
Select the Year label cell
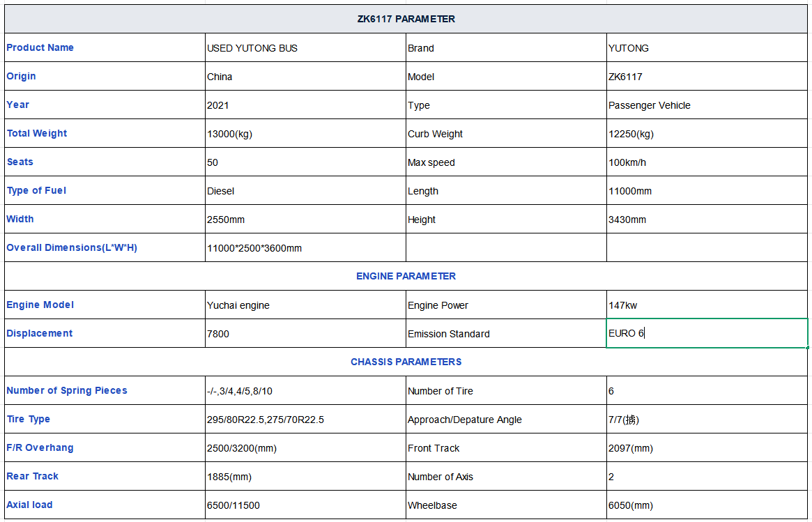coord(105,105)
